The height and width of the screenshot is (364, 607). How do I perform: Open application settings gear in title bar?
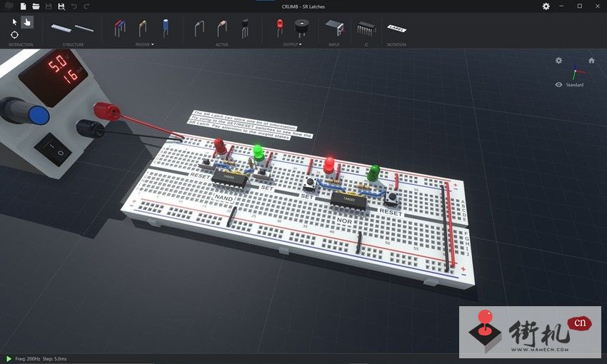point(546,6)
